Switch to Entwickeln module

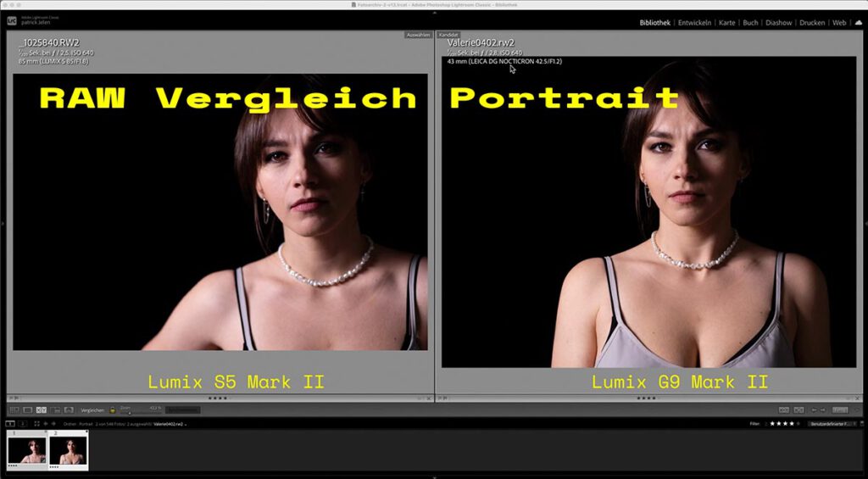[x=694, y=23]
